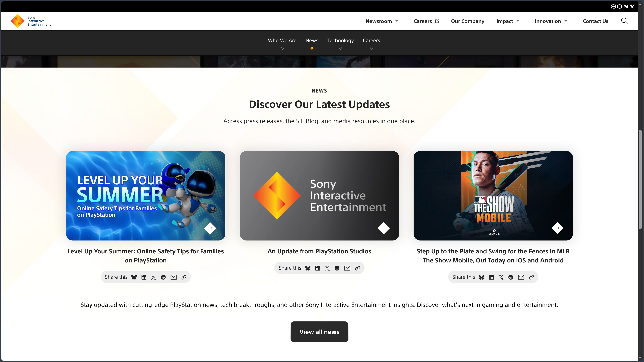Screen dimensions: 644x362
Task: Copy link for MLB The Show Mobile
Action: pyautogui.click(x=531, y=277)
